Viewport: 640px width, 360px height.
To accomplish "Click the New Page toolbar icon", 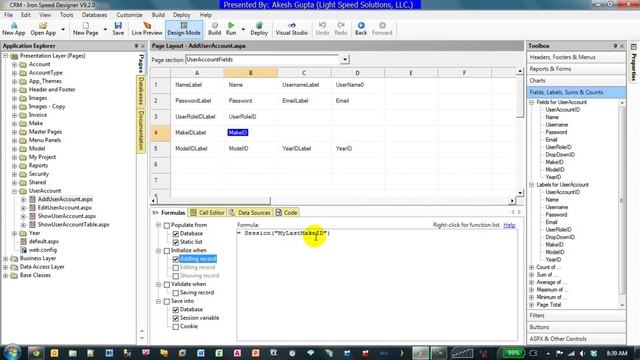I will [85, 29].
